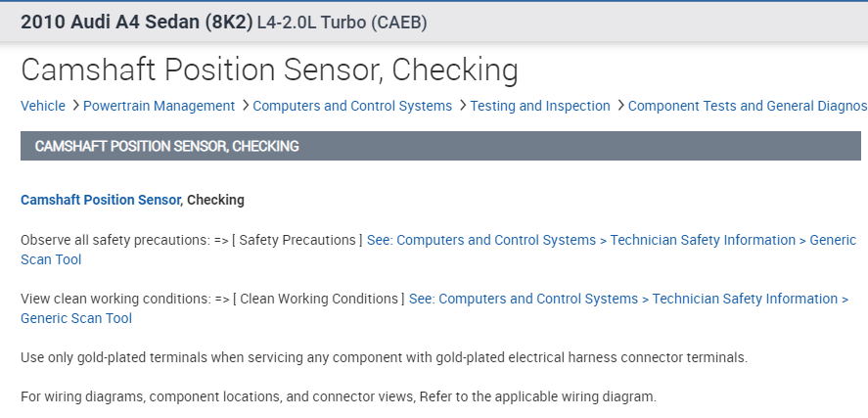Click the gray CAMSHAFT POSITION SENSOR, CHECKING header bar
This screenshot has height=418, width=868.
coord(440,146)
